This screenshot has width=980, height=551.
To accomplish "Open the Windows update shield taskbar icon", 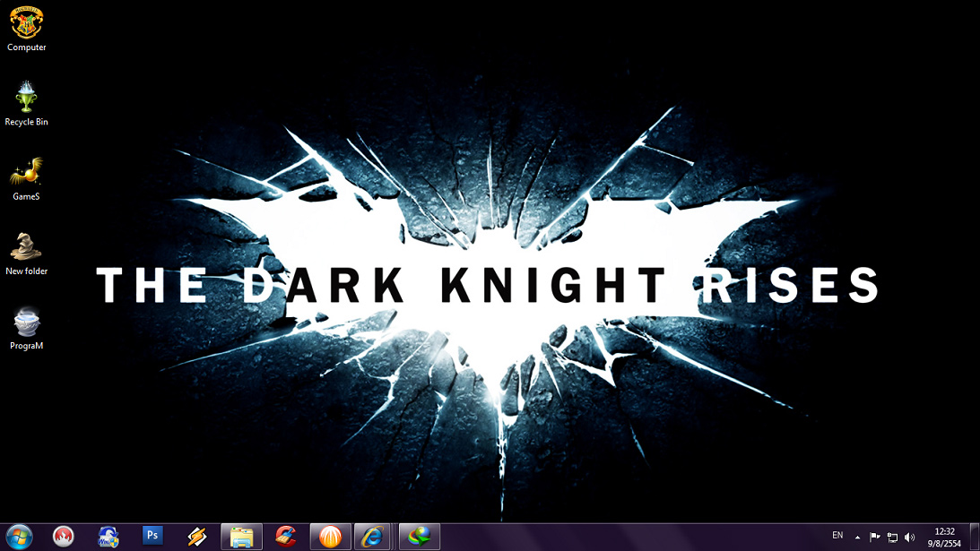I will (108, 537).
